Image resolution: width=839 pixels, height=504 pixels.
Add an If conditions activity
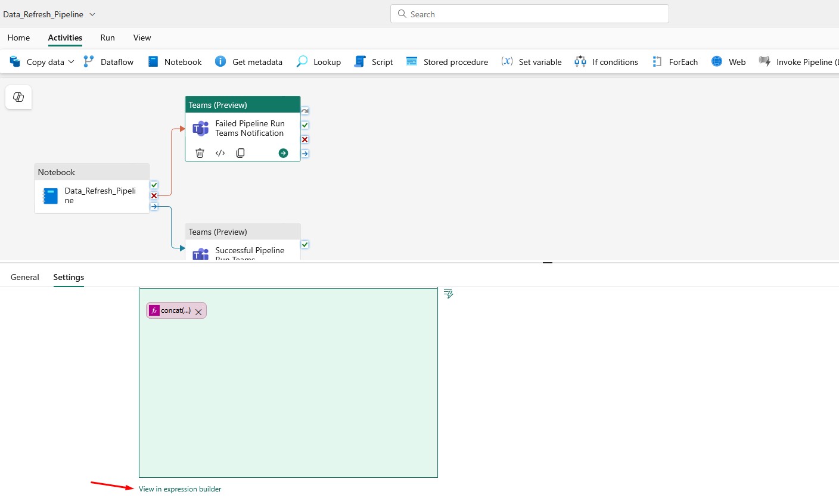pos(606,62)
